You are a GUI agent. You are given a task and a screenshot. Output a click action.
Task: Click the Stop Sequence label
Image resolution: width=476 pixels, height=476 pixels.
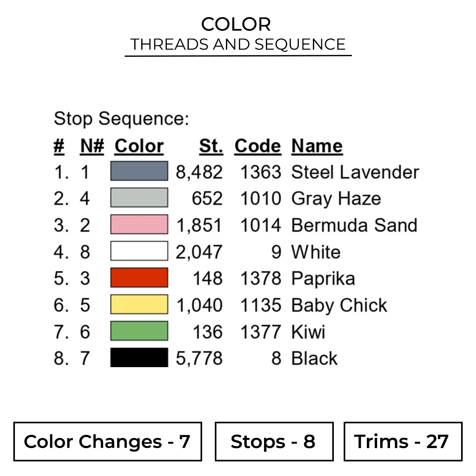tap(121, 119)
